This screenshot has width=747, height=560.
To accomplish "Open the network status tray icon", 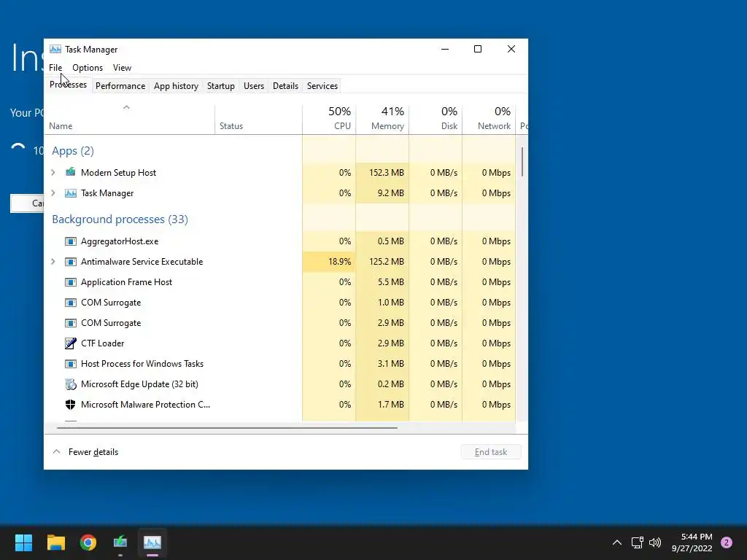I will 638,542.
